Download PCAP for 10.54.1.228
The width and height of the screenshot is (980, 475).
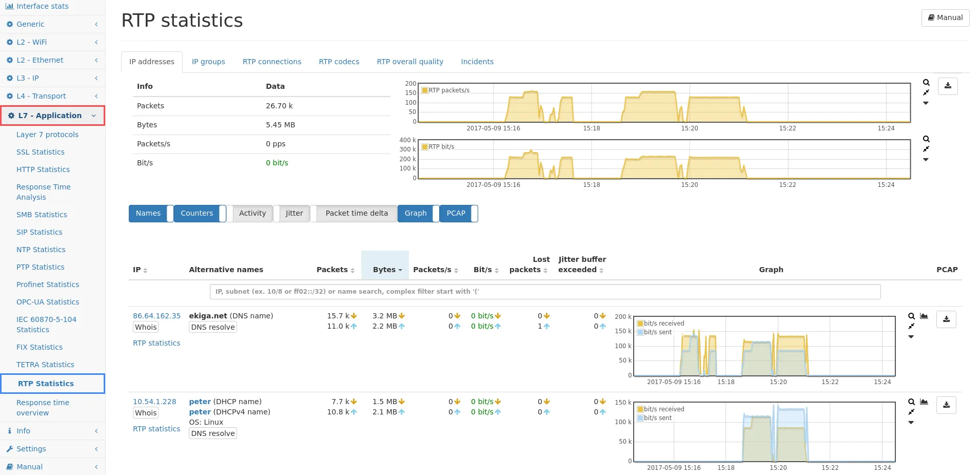(x=946, y=405)
